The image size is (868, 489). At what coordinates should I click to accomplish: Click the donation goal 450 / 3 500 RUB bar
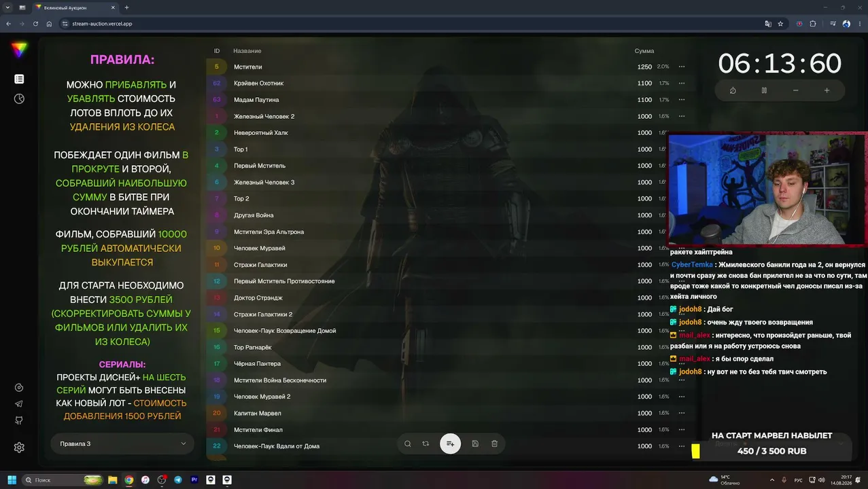[x=771, y=451]
